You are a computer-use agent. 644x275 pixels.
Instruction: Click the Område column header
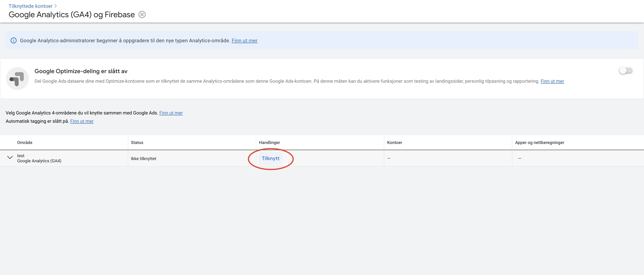coord(25,142)
